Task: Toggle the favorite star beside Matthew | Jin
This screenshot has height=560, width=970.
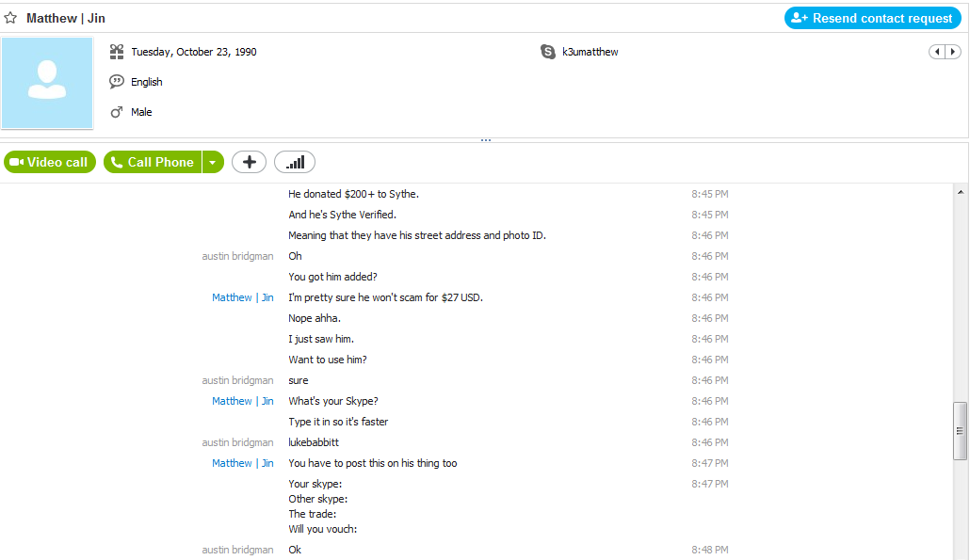Action: click(10, 18)
